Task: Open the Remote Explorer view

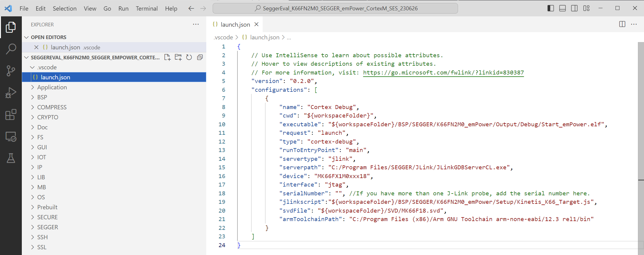Action: coord(11,137)
